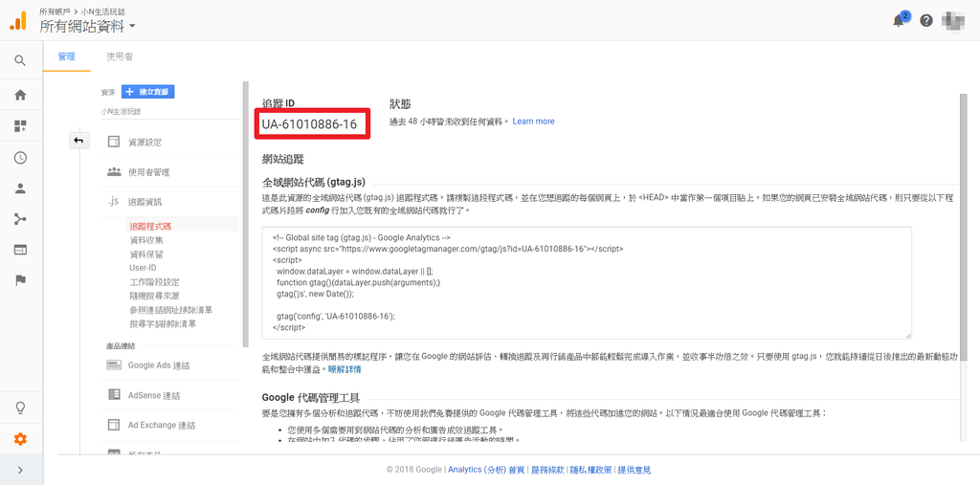The width and height of the screenshot is (980, 485).
Task: Open Acquisition reports branching icon
Action: pos(21,219)
